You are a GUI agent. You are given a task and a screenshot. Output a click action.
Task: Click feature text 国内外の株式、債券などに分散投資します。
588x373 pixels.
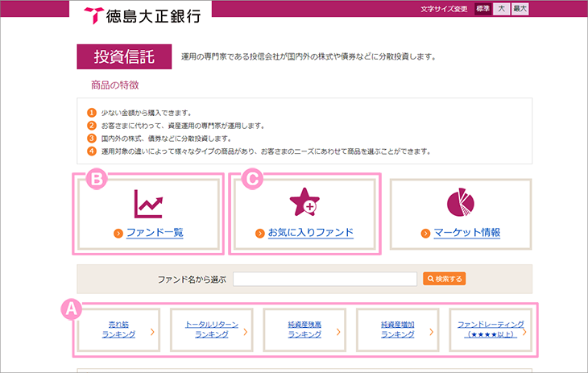tap(167, 139)
